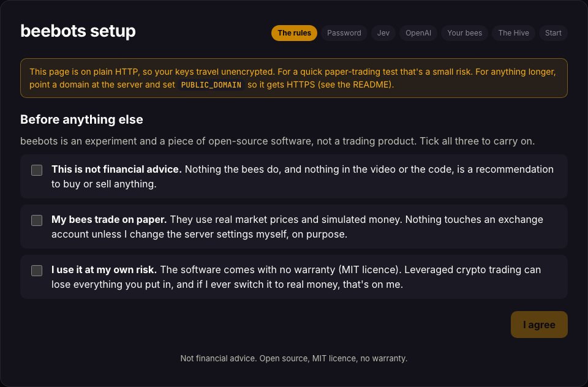The width and height of the screenshot is (588, 387).
Task: Switch to the OpenAI step
Action: pos(418,33)
